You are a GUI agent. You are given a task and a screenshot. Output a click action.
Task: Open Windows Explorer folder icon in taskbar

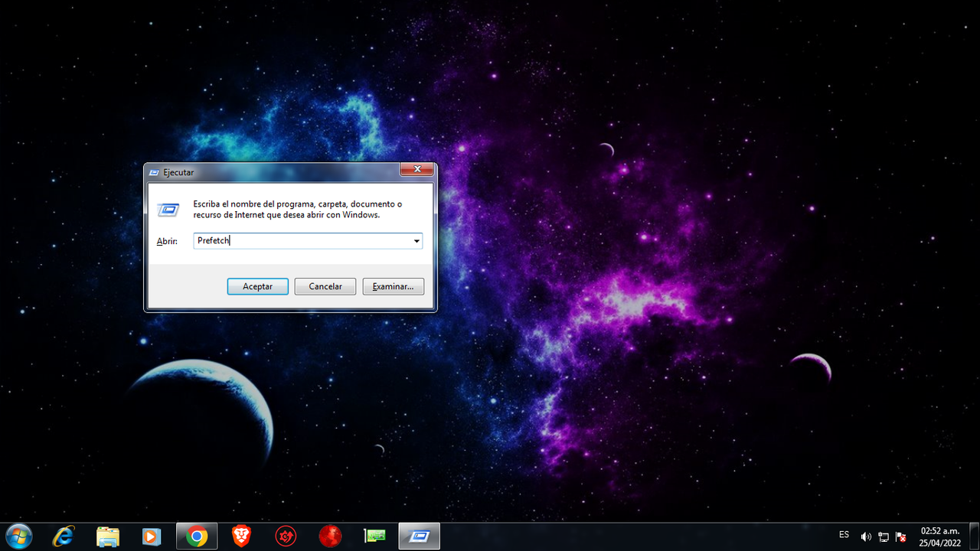(x=108, y=536)
